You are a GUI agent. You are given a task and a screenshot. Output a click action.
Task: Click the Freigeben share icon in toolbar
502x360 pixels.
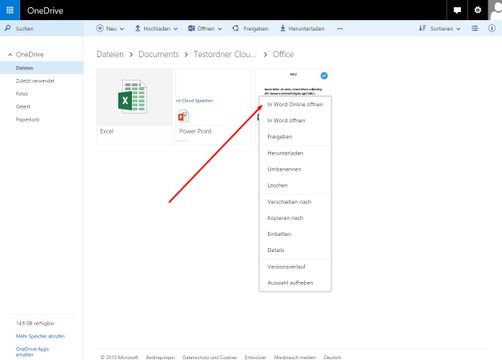click(236, 28)
